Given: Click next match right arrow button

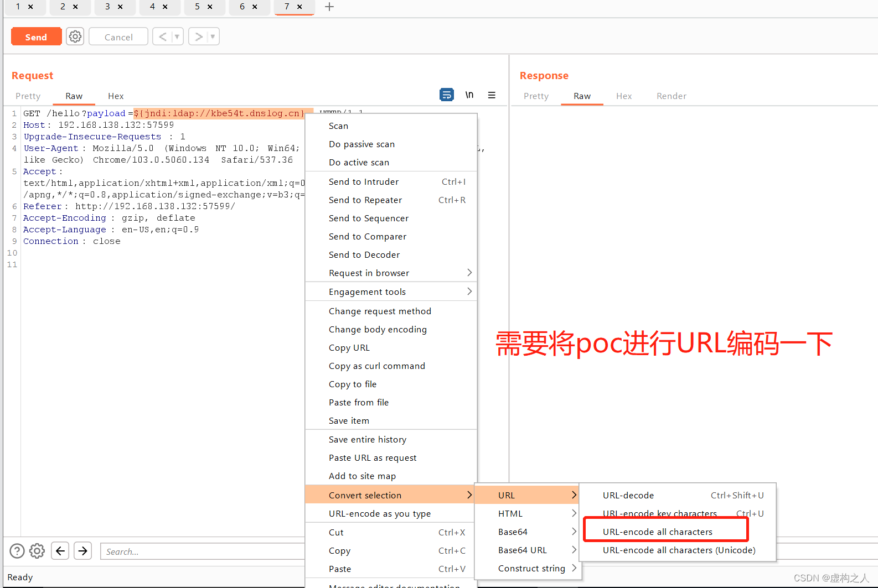Looking at the screenshot, I should (x=83, y=551).
